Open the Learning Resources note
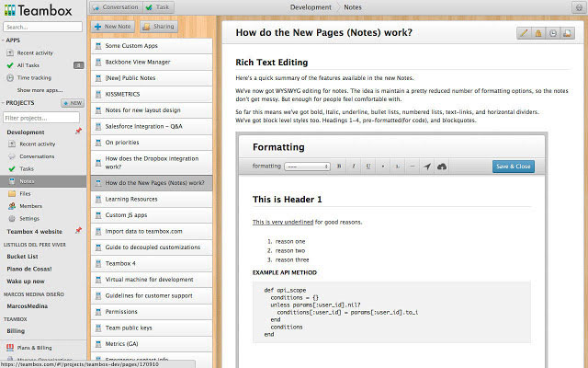Viewport: 588px width, 368px height. (152, 199)
